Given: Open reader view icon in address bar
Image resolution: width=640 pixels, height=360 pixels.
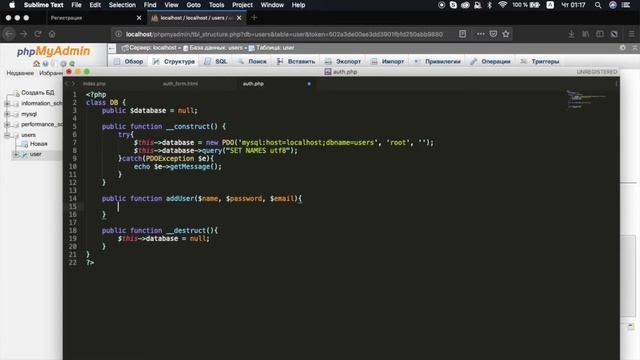Looking at the screenshot, I should [x=462, y=34].
